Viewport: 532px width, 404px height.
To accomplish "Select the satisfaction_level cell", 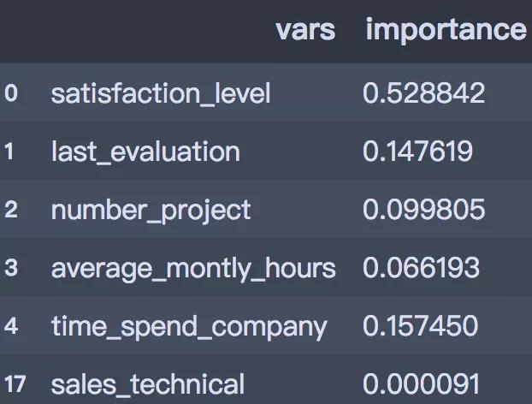I will 161,93.
